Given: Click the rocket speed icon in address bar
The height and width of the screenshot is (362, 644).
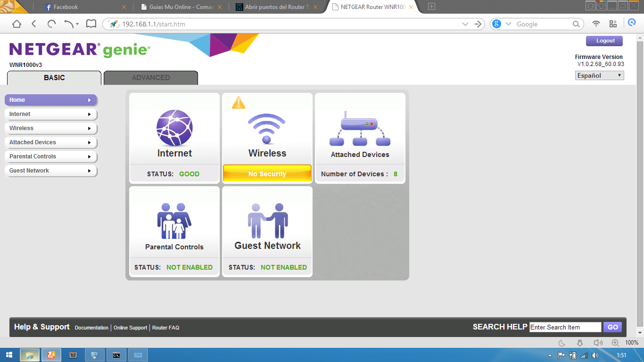Looking at the screenshot, I should tap(114, 24).
